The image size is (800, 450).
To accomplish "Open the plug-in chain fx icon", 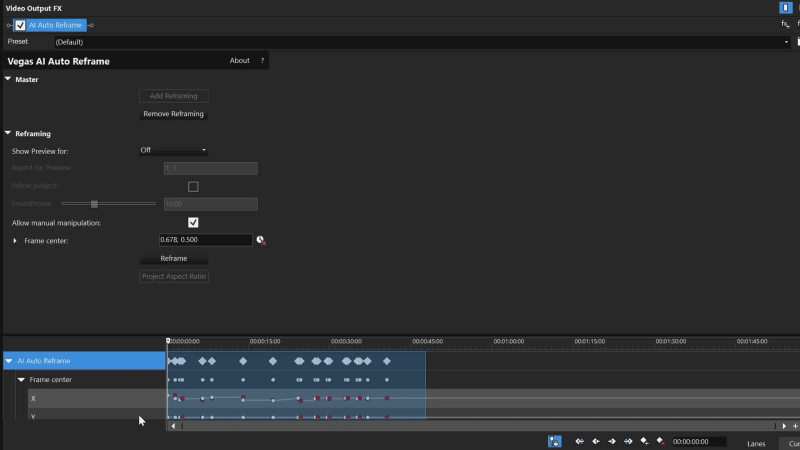I will coord(785,24).
